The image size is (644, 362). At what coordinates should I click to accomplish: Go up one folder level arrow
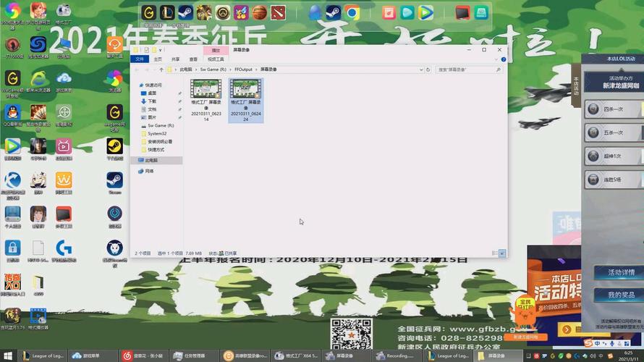(x=161, y=70)
